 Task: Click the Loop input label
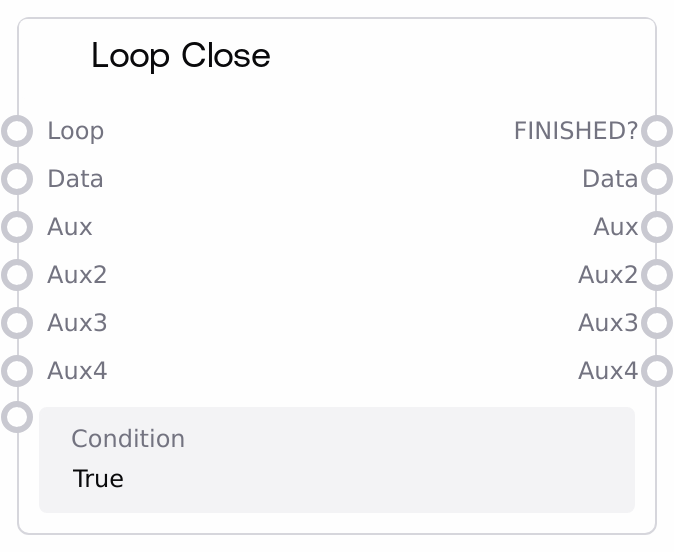point(75,131)
